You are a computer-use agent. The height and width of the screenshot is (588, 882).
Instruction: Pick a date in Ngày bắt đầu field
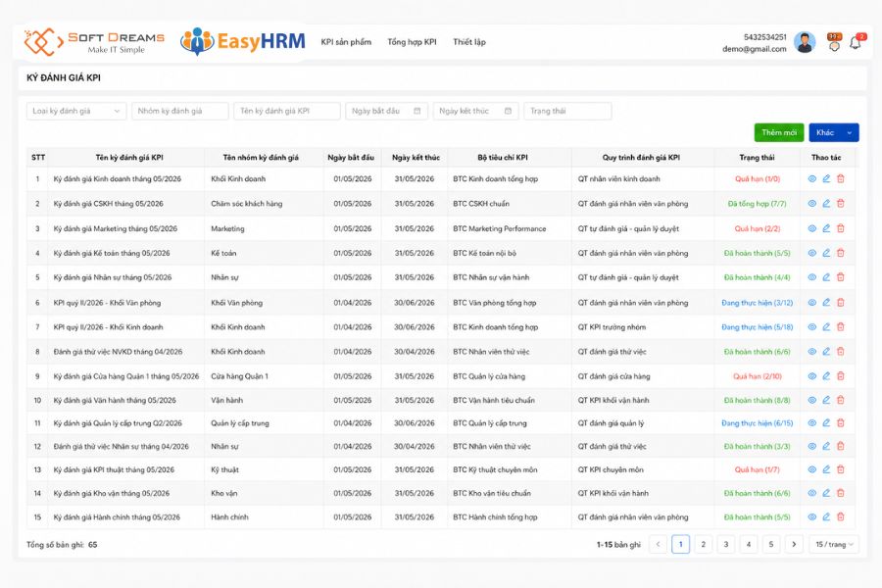point(386,111)
